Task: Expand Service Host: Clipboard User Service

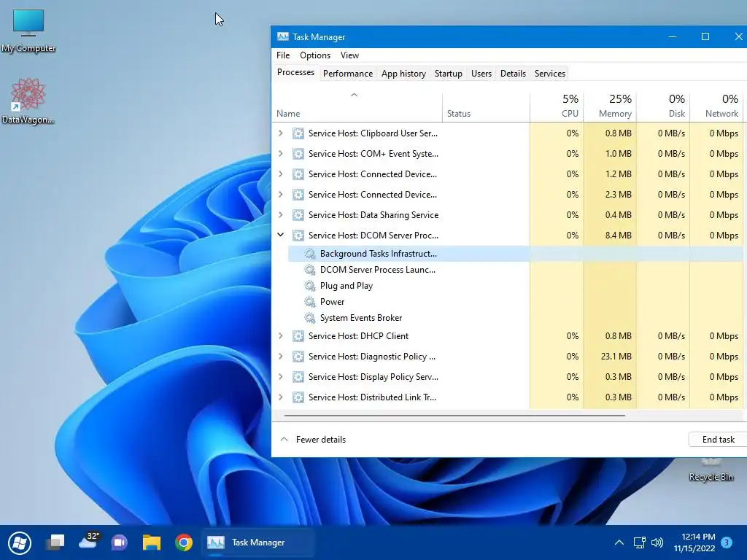Action: click(281, 133)
